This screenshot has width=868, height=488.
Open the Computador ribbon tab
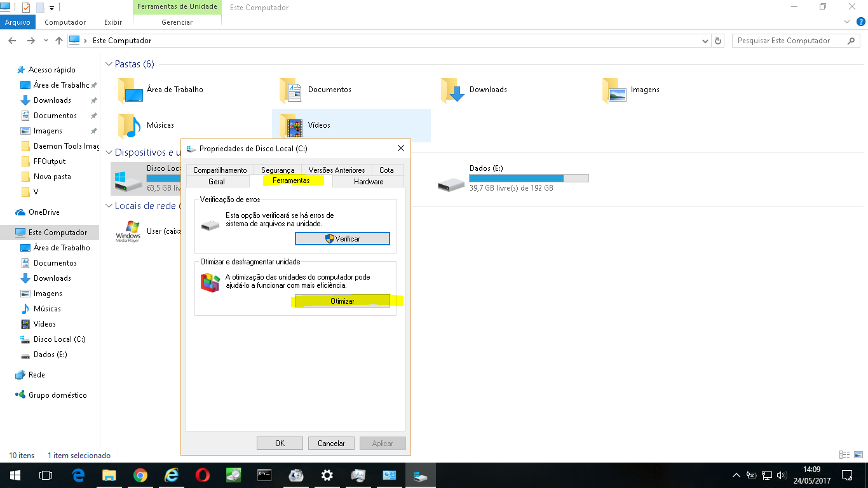pyautogui.click(x=65, y=22)
